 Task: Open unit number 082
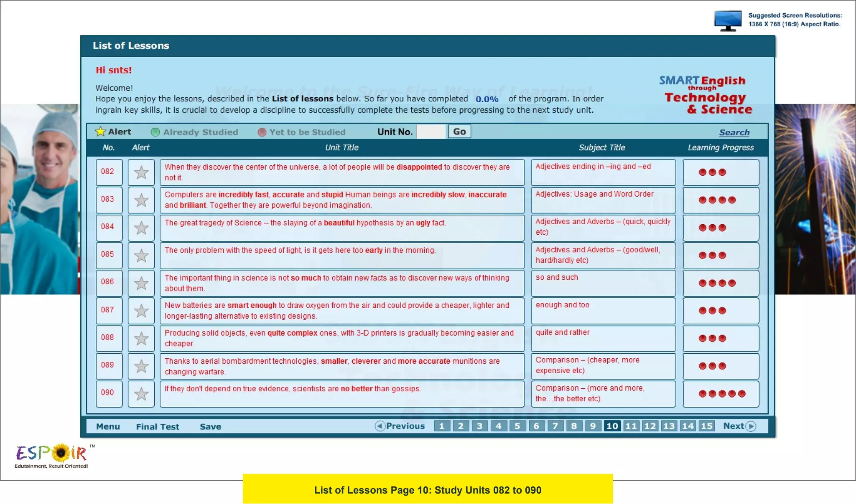(109, 172)
